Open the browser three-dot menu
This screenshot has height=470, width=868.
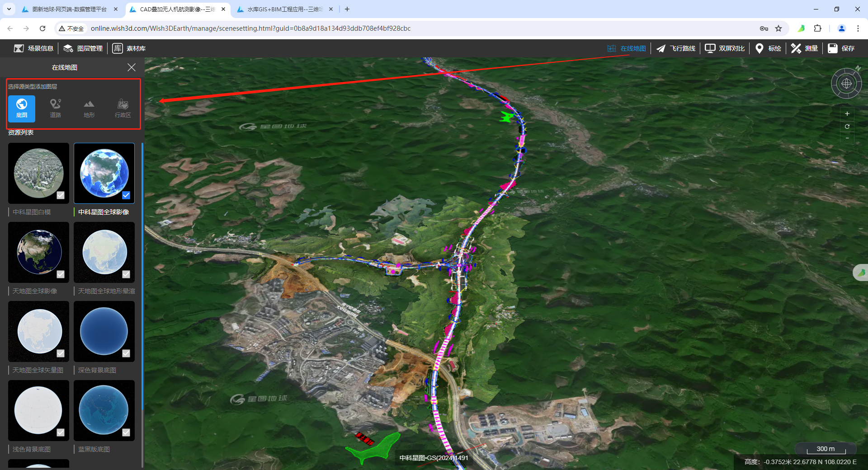pyautogui.click(x=858, y=28)
